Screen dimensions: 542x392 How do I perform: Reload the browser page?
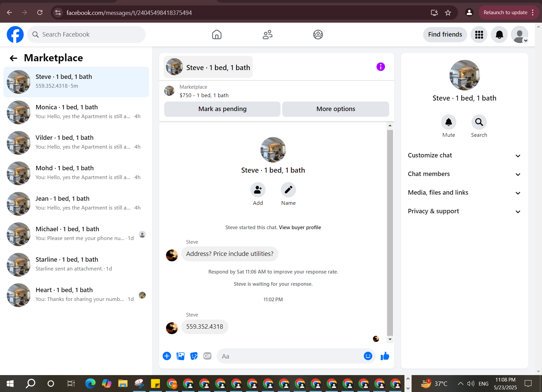click(x=40, y=13)
